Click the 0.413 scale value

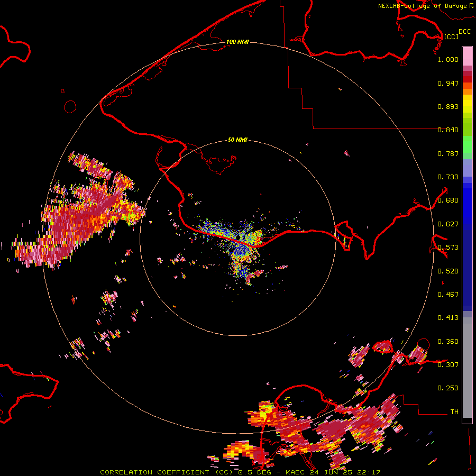point(448,318)
